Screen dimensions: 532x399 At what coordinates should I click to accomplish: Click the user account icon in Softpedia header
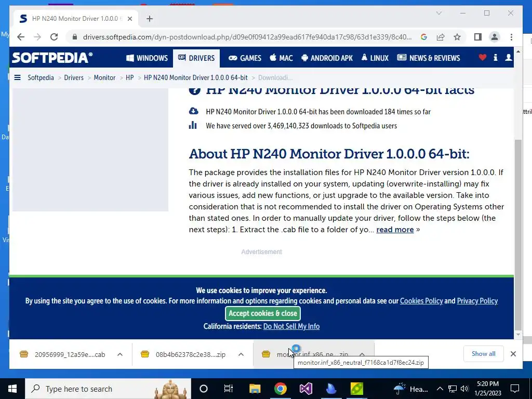pos(508,58)
